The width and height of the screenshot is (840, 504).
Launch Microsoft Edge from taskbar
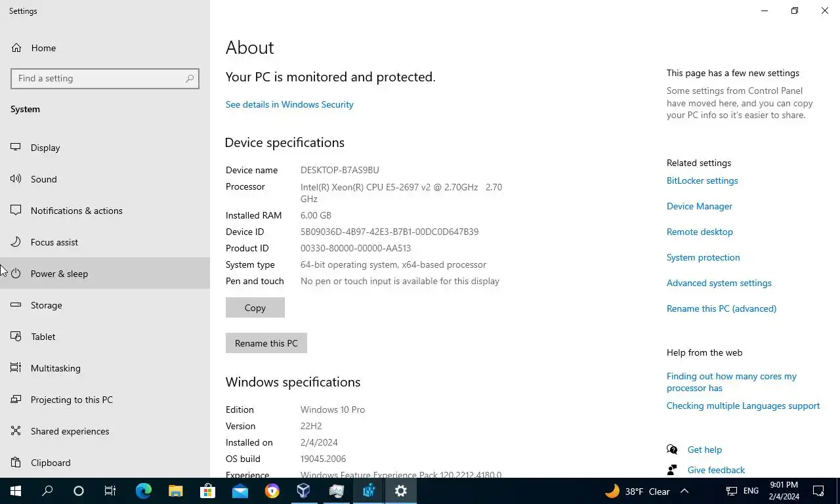[143, 491]
